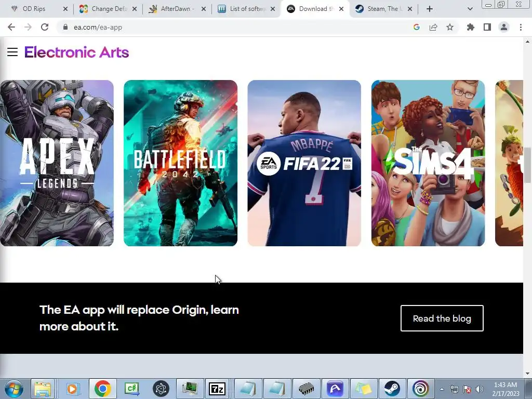Show hidden system tray icons

(x=442, y=389)
